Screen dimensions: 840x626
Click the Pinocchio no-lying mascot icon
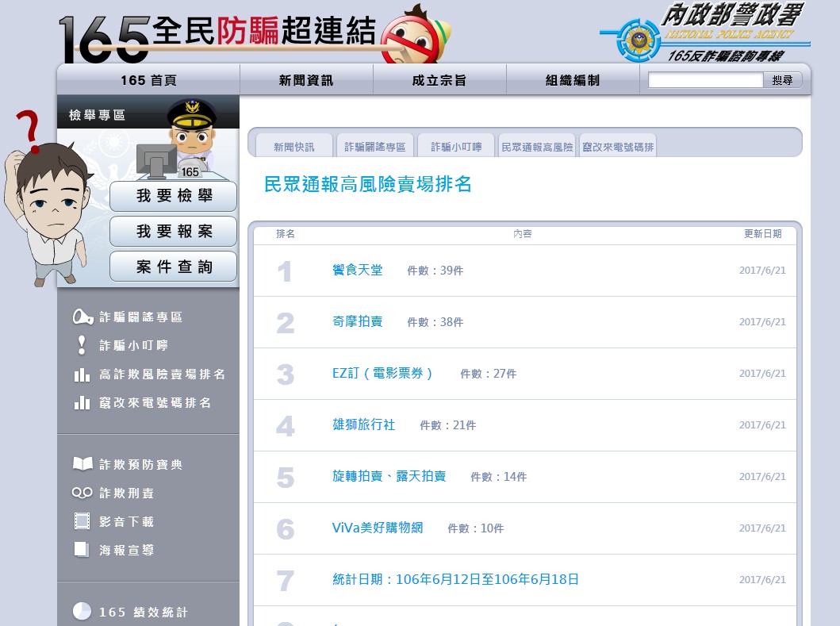click(416, 34)
